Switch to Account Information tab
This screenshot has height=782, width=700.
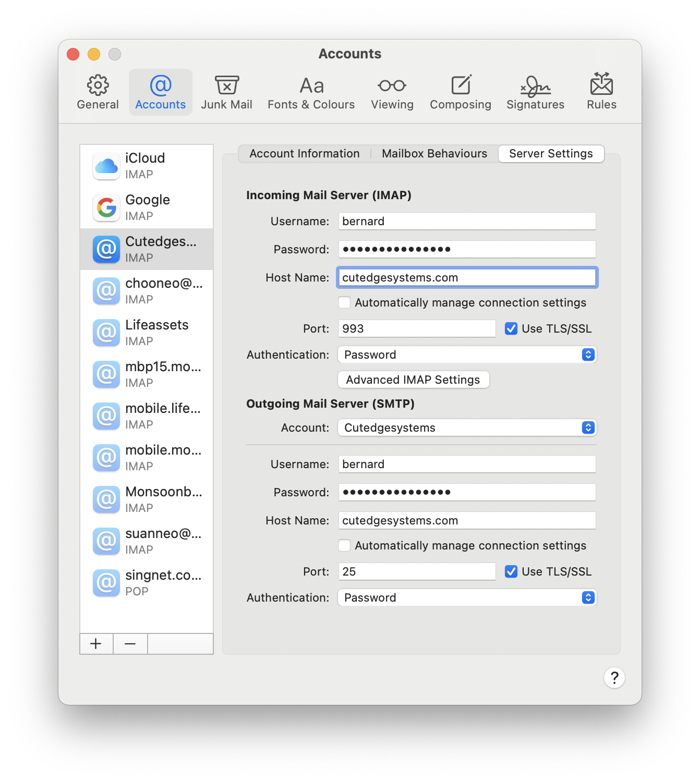304,154
